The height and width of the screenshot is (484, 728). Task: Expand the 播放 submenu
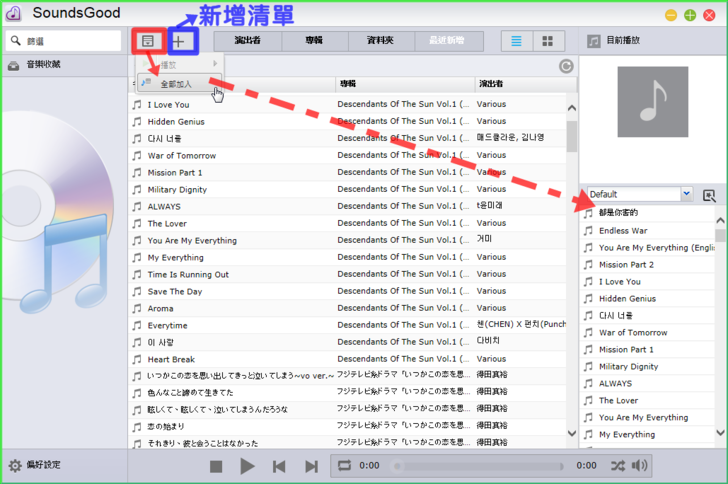tap(180, 65)
